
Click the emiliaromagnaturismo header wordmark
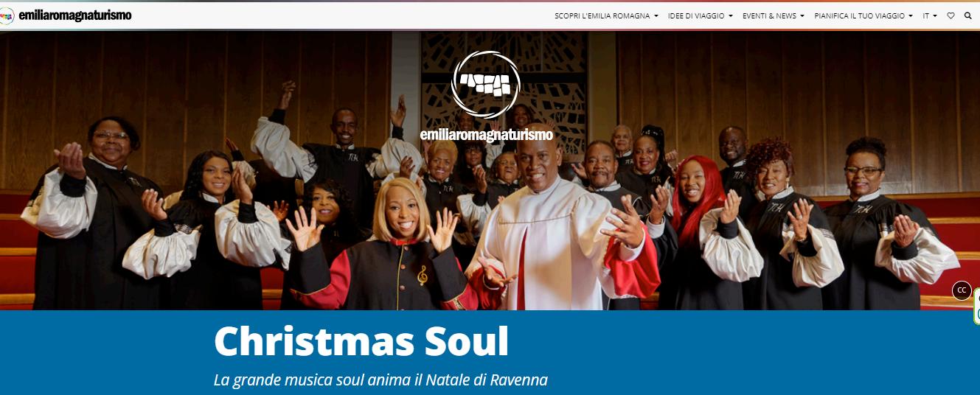pyautogui.click(x=75, y=15)
